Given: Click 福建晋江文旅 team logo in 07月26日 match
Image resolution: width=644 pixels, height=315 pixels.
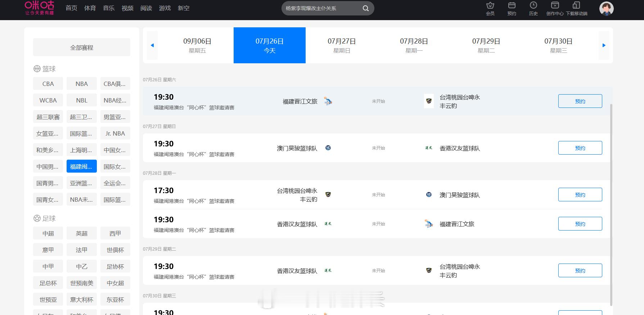Looking at the screenshot, I should [x=328, y=101].
